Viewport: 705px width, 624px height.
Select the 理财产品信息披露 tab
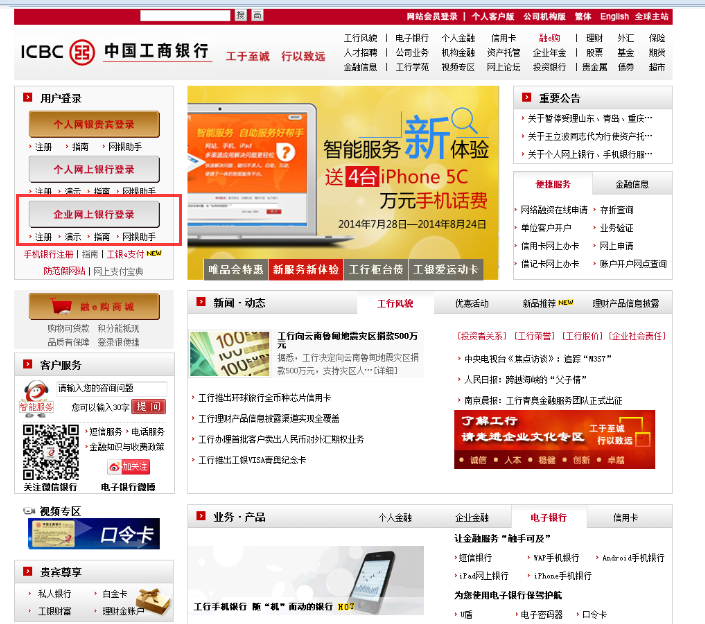click(x=626, y=303)
